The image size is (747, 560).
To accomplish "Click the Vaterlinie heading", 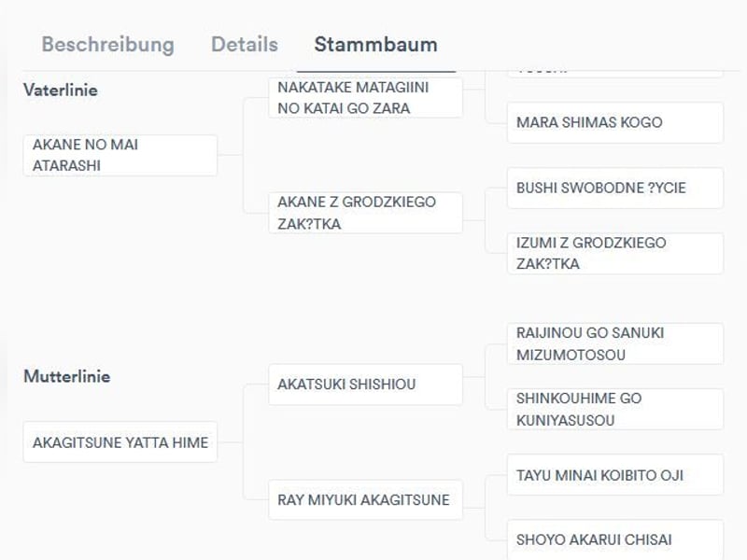I will tap(60, 91).
